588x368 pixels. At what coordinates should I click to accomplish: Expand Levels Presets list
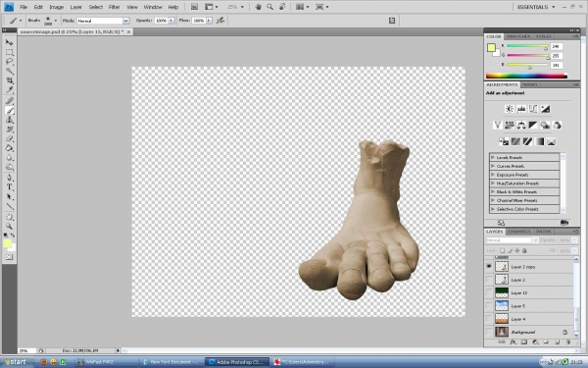click(493, 157)
